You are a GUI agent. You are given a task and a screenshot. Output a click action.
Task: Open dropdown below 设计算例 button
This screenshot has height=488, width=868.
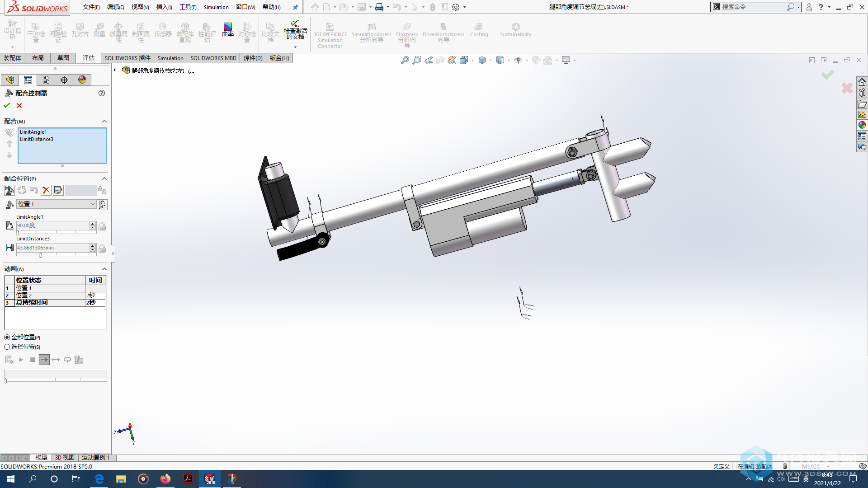12,47
